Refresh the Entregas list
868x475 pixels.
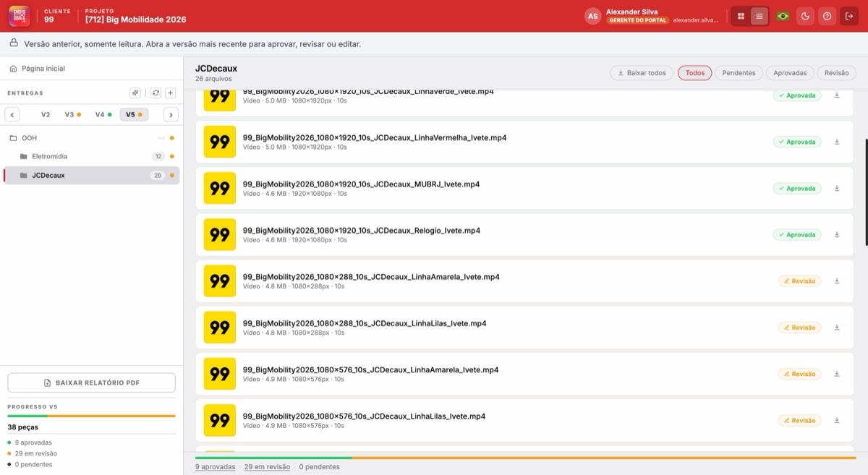tap(156, 93)
